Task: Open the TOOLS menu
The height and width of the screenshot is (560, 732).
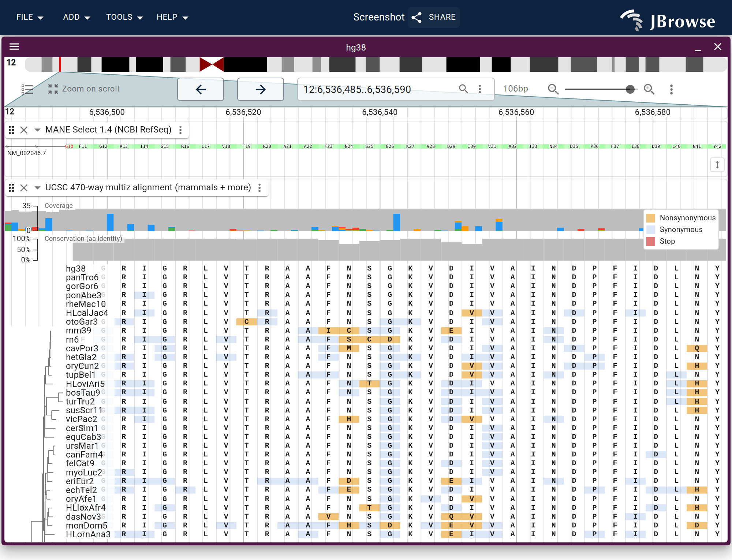Action: (124, 17)
